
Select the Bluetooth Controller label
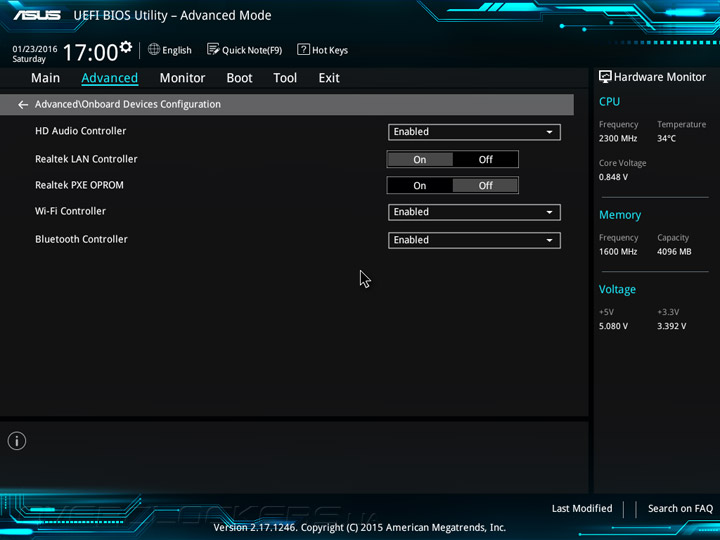click(x=81, y=239)
